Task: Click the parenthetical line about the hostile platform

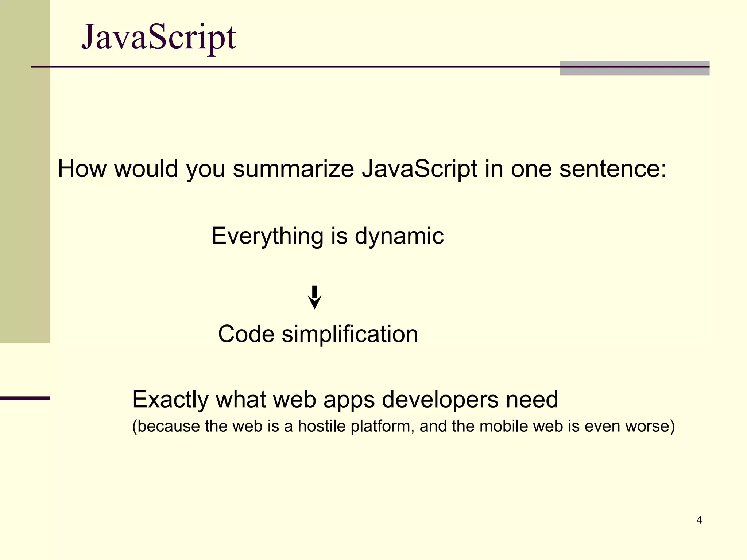Action: coord(403,427)
